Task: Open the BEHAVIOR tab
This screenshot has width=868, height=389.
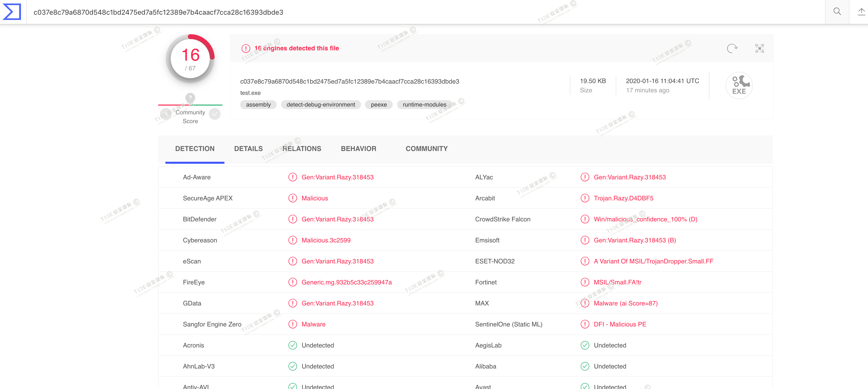Action: 358,149
